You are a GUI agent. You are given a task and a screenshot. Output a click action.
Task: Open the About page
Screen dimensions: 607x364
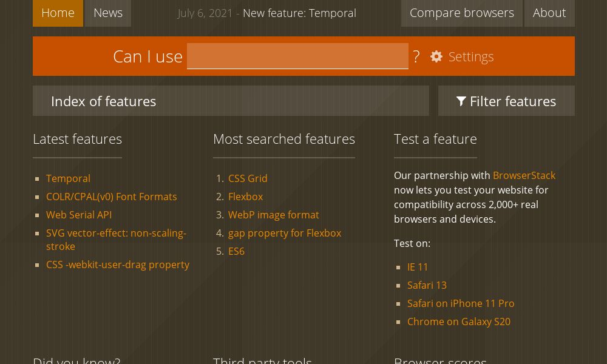549,13
